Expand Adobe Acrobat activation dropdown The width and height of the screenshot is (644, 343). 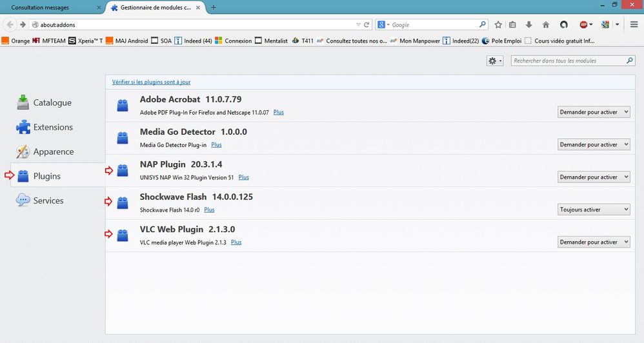[593, 112]
